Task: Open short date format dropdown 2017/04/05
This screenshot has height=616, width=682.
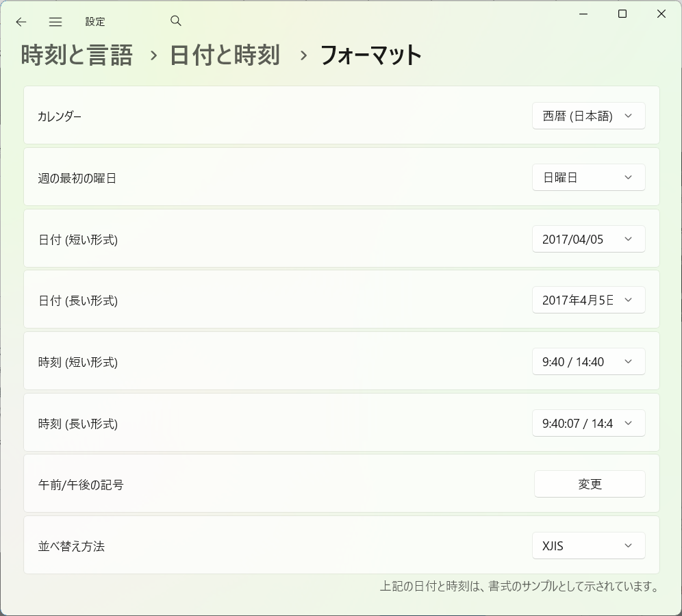Action: [x=588, y=239]
